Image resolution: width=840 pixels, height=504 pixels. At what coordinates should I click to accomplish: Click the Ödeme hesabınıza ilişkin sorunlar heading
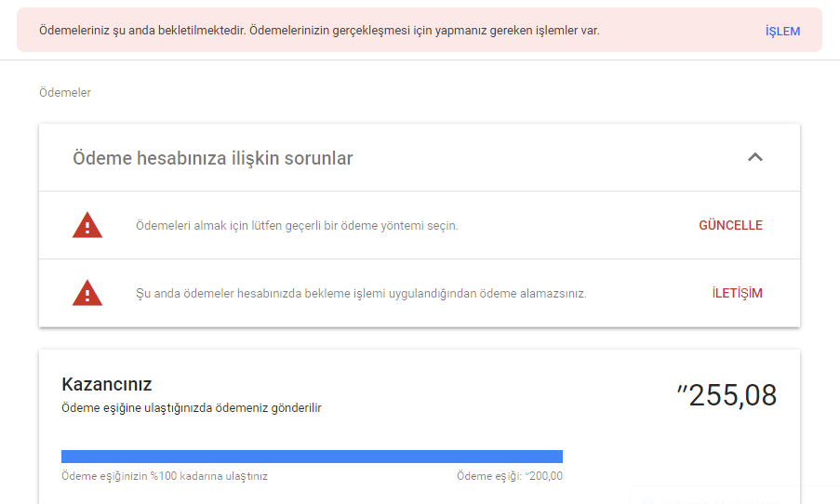pyautogui.click(x=213, y=158)
